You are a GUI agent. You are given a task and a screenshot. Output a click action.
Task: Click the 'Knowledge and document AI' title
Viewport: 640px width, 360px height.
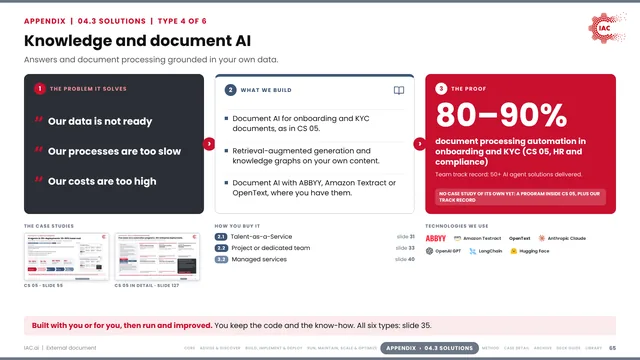coord(138,41)
